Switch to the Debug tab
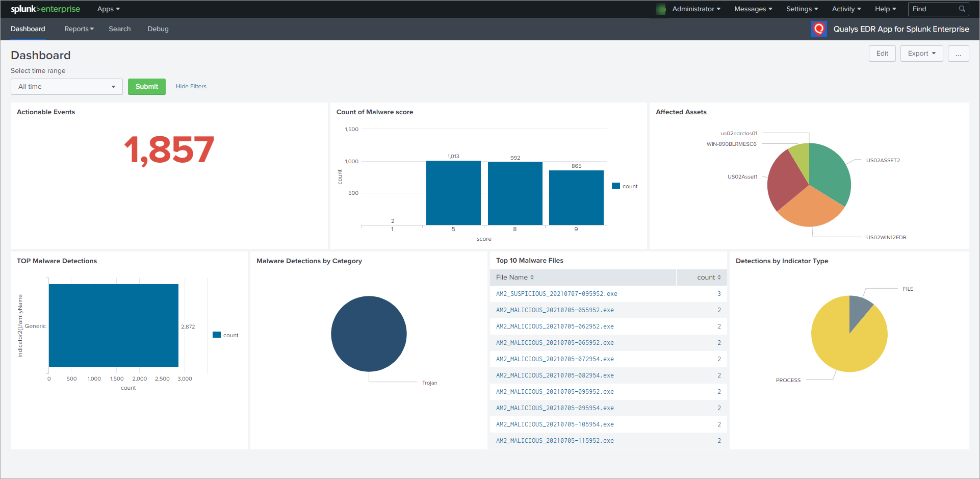Screen dimensions: 980x479 pyautogui.click(x=158, y=29)
